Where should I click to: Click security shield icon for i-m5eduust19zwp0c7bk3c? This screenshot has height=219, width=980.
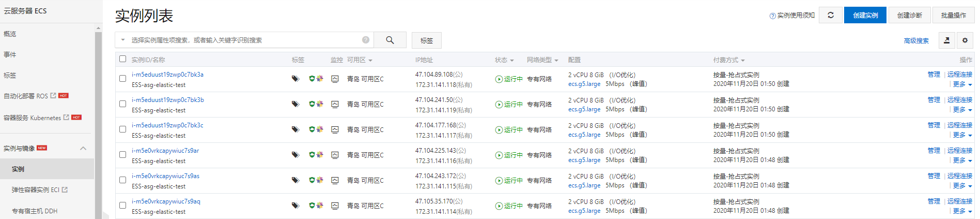pos(312,129)
